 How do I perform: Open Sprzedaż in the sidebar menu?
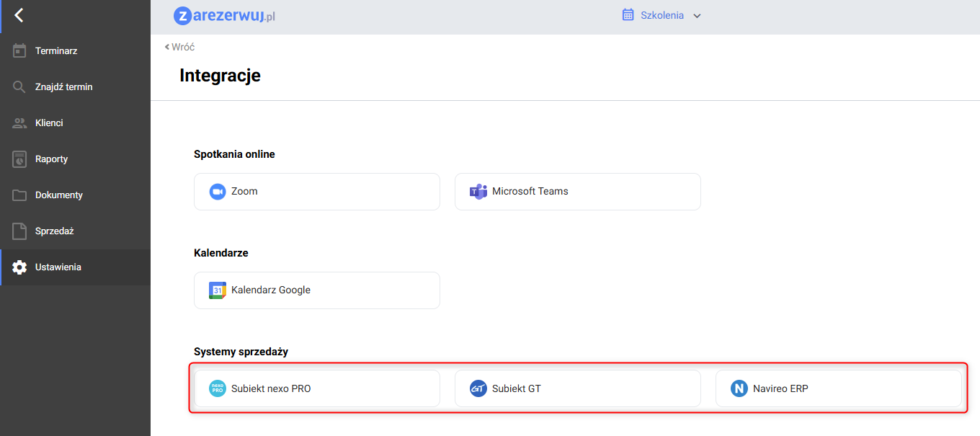click(x=54, y=231)
